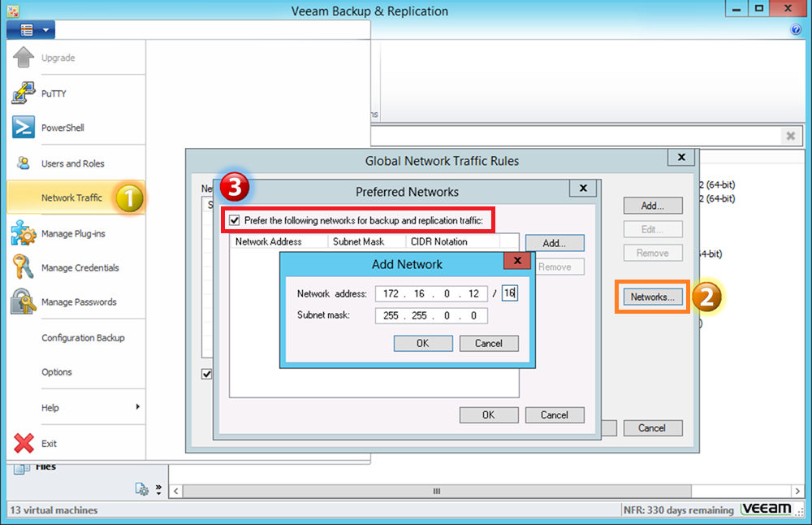This screenshot has height=525, width=812.
Task: Open Manage Plug-ins puzzle icon
Action: 24,232
